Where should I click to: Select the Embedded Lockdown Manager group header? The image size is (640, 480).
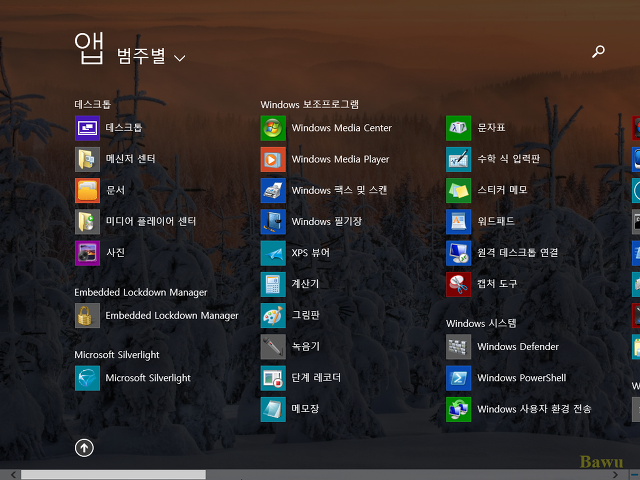140,292
